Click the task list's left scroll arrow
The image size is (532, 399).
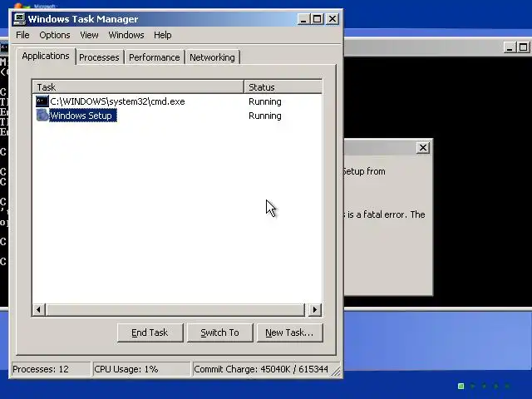[39, 309]
